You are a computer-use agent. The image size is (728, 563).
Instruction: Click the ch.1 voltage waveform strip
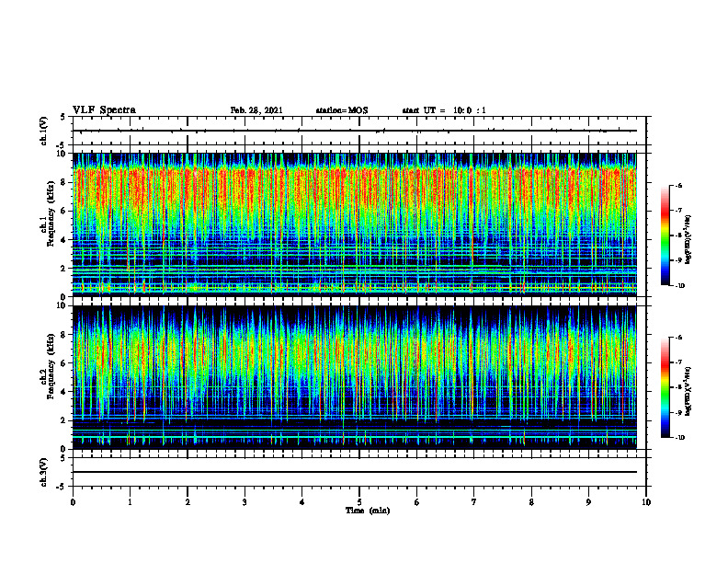click(359, 131)
